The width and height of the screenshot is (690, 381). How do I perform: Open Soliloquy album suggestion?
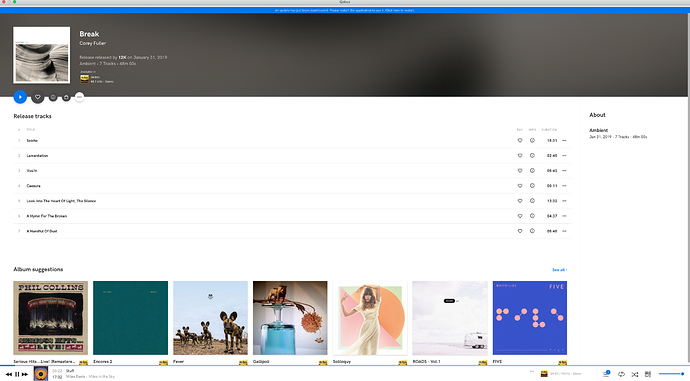coord(370,318)
